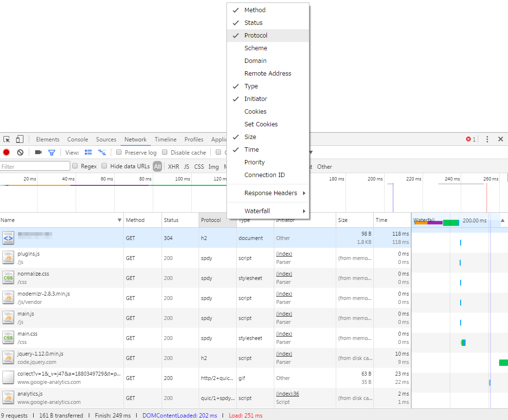
Task: Filter requests by Other
Action: pos(325,166)
